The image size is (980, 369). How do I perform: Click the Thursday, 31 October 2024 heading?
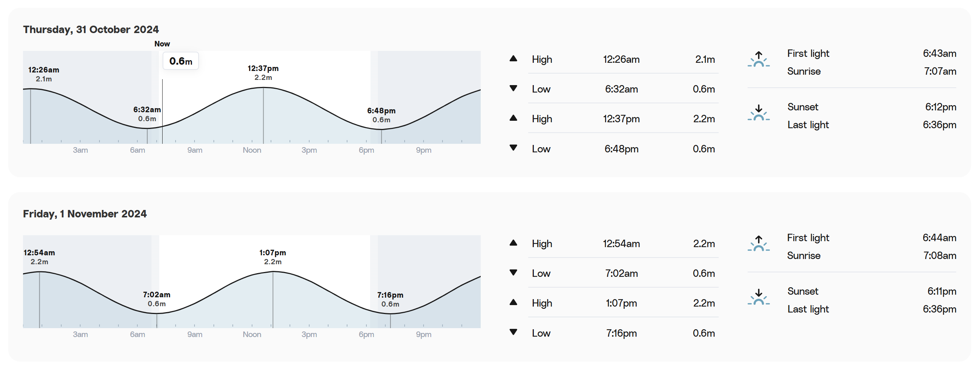pyautogui.click(x=91, y=29)
